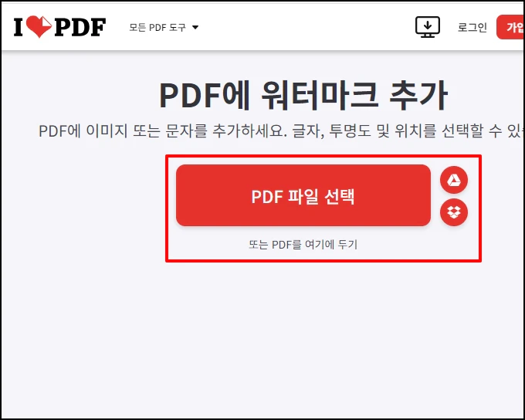Click the iLovePDF logo

(x=59, y=27)
